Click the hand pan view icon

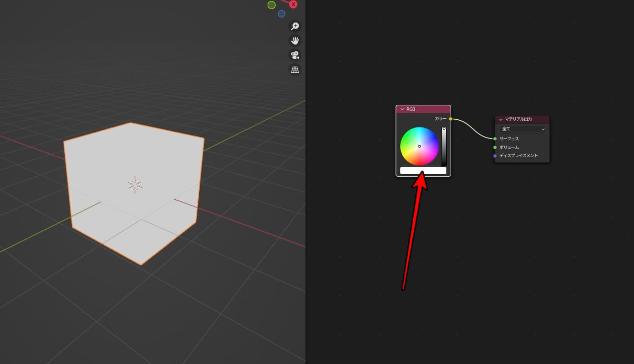[295, 40]
